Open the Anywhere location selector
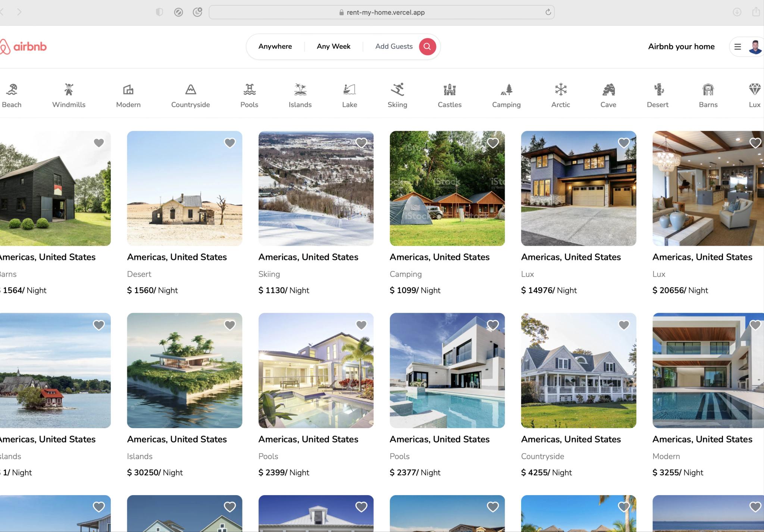The width and height of the screenshot is (764, 532). tap(275, 47)
